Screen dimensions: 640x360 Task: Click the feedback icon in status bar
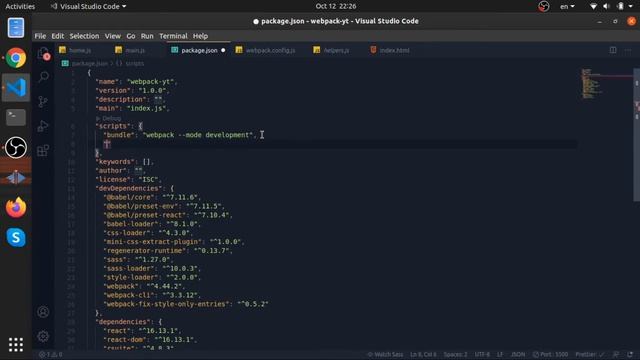pyautogui.click(x=616, y=354)
